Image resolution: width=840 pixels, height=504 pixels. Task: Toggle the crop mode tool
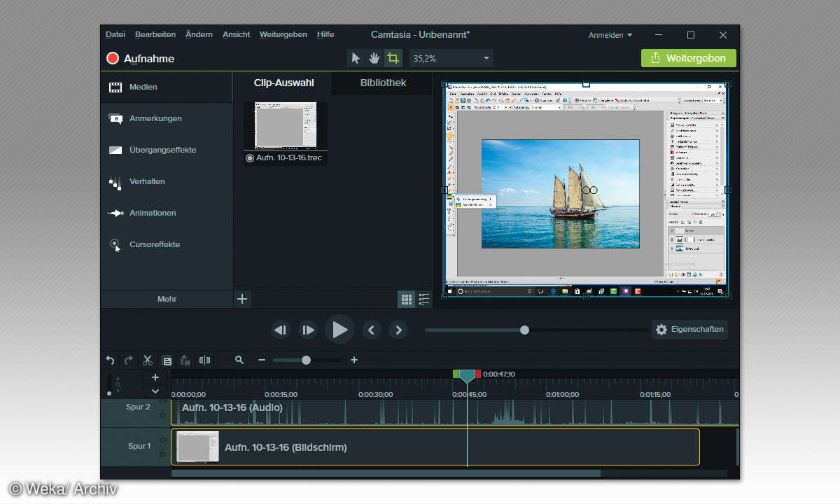click(393, 58)
